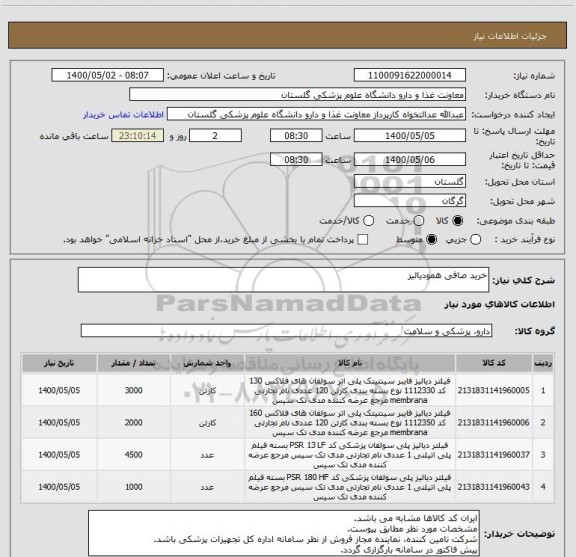This screenshot has width=576, height=557.
Task: Click item code 2131831141960043
Action: [494, 487]
